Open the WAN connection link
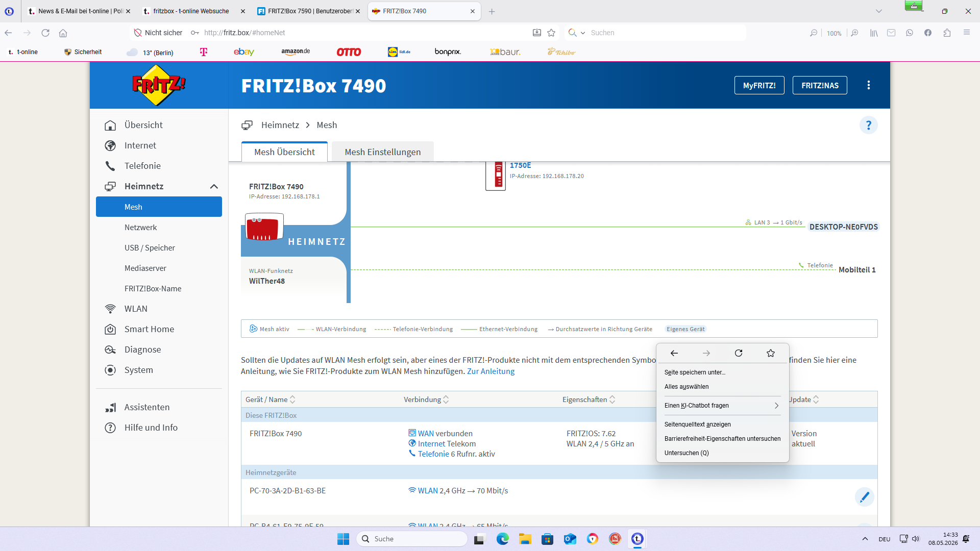The image size is (980, 551). pos(426,434)
